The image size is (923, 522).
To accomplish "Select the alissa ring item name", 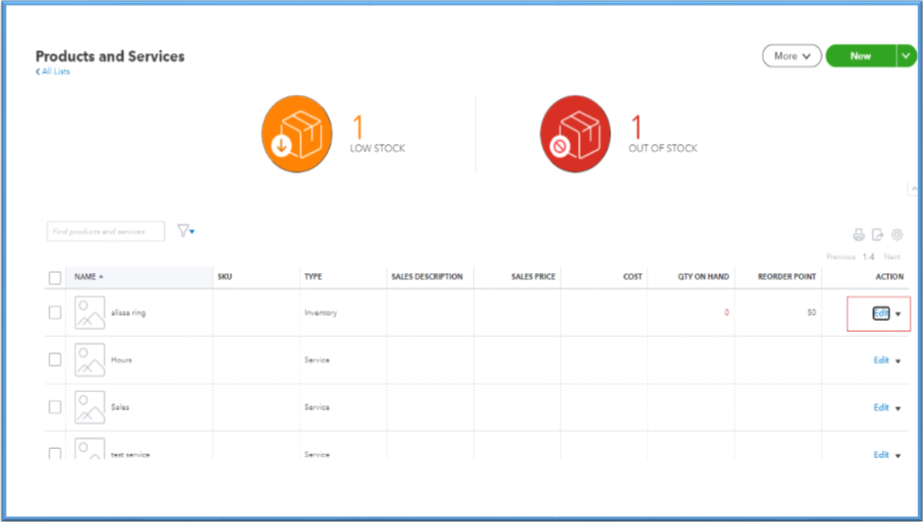I will (128, 312).
